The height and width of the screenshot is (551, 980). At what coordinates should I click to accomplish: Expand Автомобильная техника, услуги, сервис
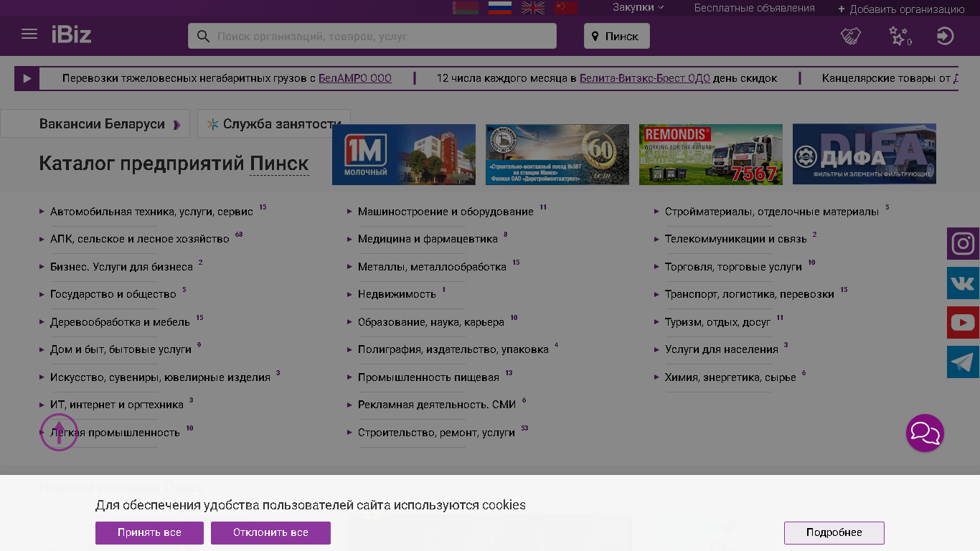tap(151, 212)
